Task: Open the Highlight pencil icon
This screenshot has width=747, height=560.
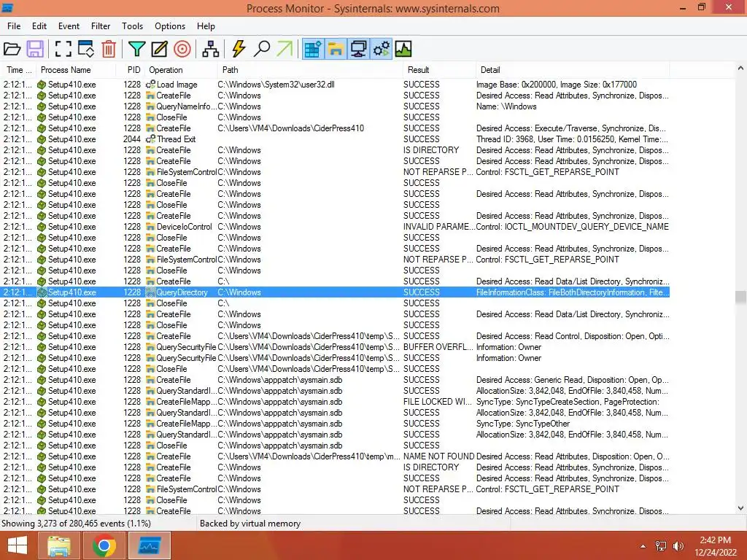Action: tap(159, 49)
